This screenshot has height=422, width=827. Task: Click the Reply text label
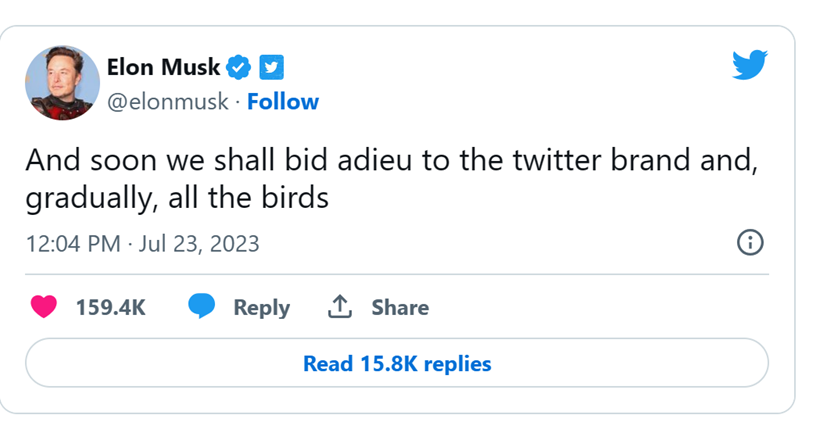261,308
